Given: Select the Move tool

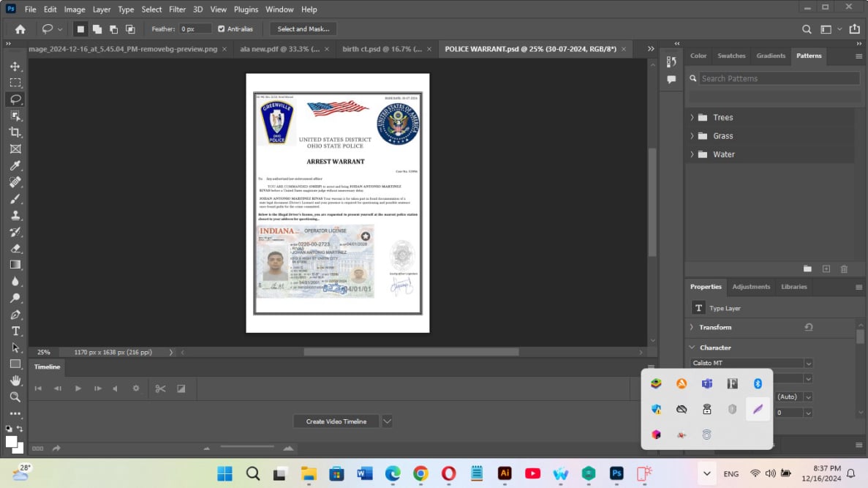Looking at the screenshot, I should (15, 66).
